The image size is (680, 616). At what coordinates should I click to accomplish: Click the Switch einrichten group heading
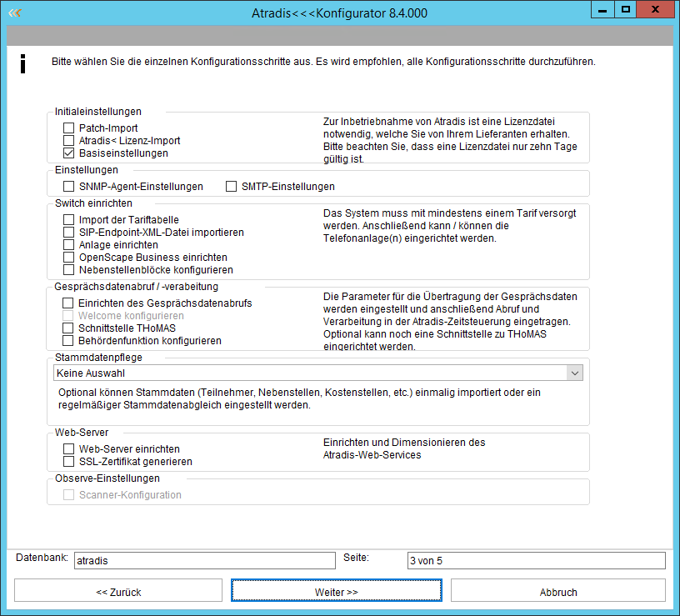tap(93, 203)
